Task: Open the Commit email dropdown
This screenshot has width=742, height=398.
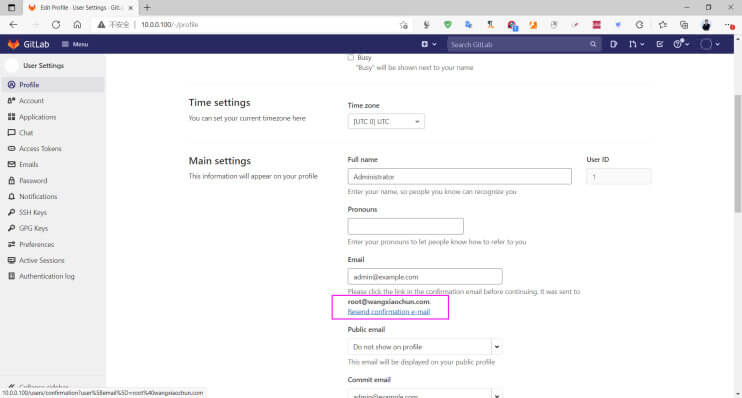Action: coord(425,394)
